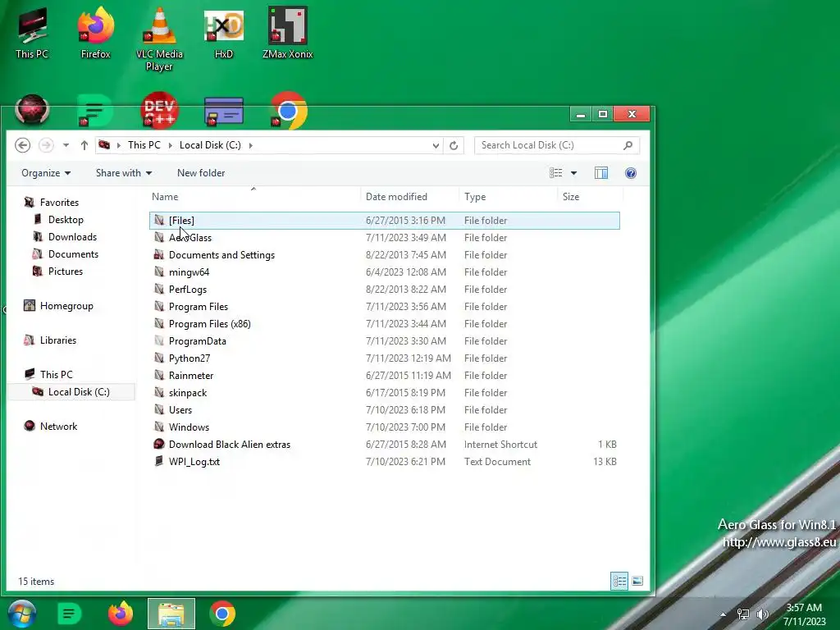This screenshot has width=840, height=630.
Task: Sort by Name column header
Action: click(x=253, y=197)
